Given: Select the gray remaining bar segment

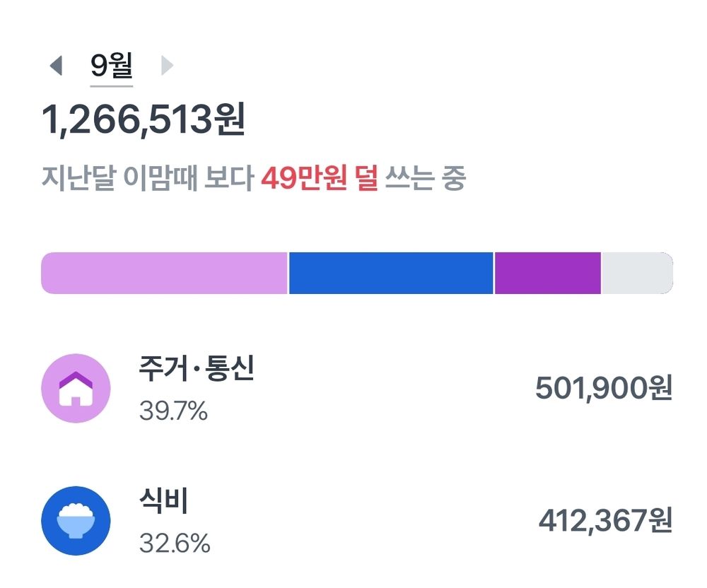Looking at the screenshot, I should point(636,273).
